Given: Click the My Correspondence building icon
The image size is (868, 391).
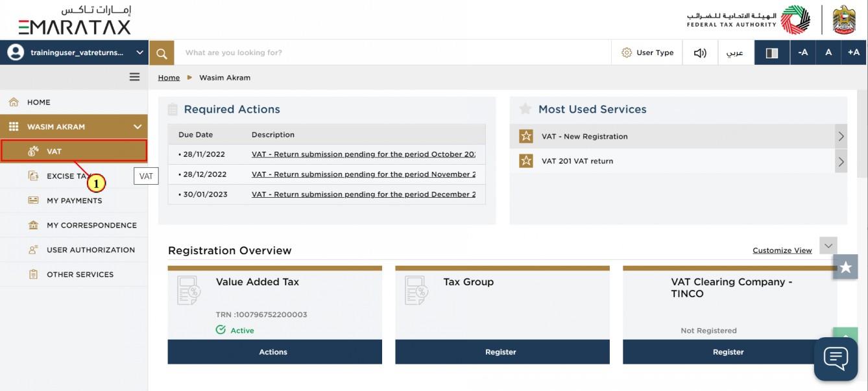Looking at the screenshot, I should point(33,225).
